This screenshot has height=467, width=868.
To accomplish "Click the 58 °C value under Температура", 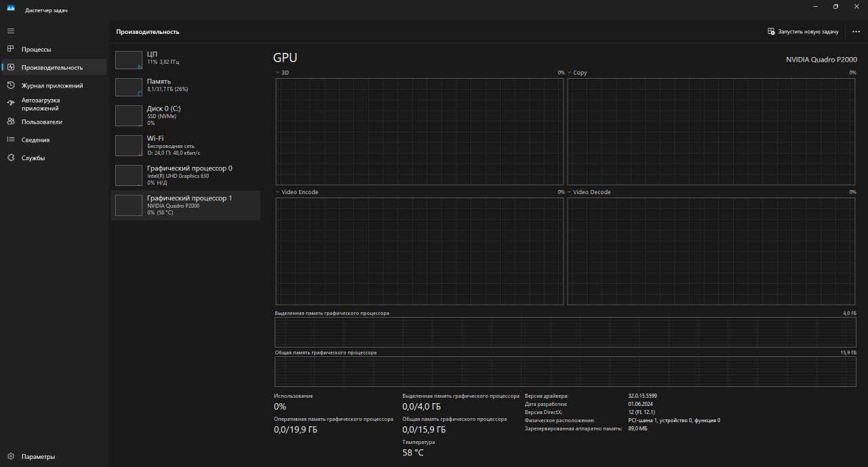I will point(413,453).
